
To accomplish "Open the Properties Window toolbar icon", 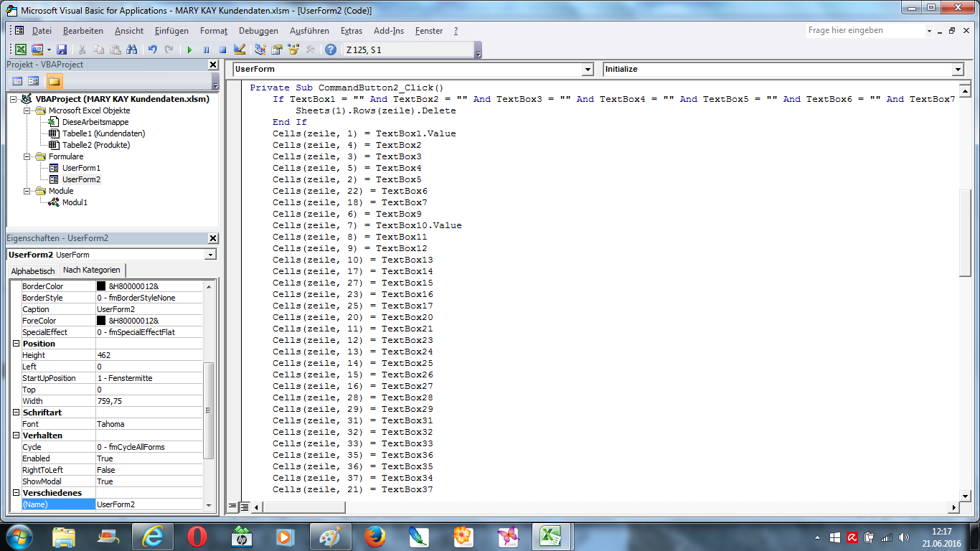I will pos(277,50).
